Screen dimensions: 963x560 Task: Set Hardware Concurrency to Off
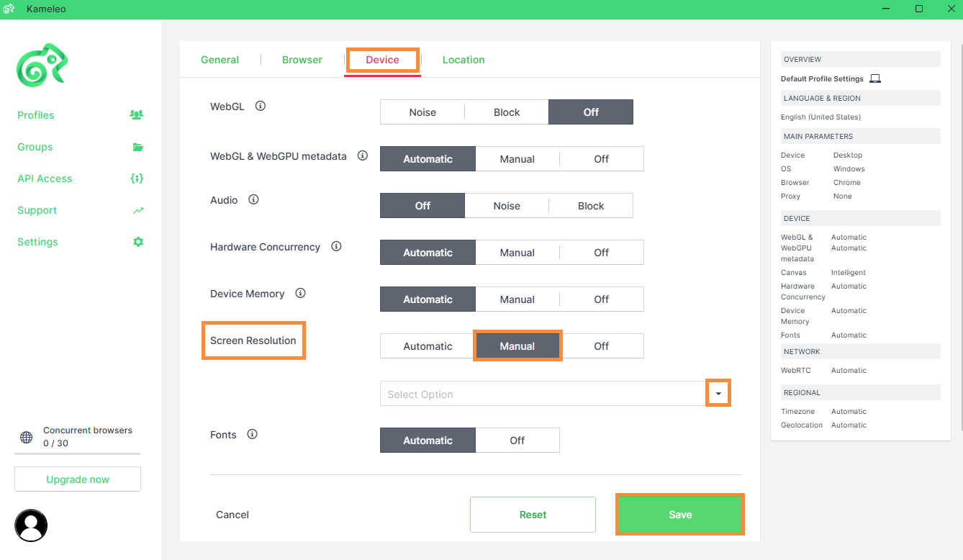602,253
